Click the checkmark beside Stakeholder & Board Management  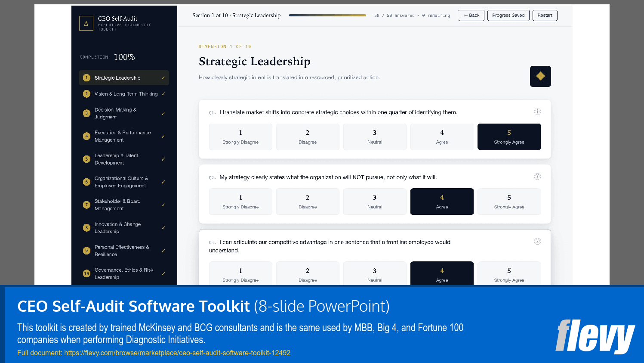pyautogui.click(x=163, y=205)
